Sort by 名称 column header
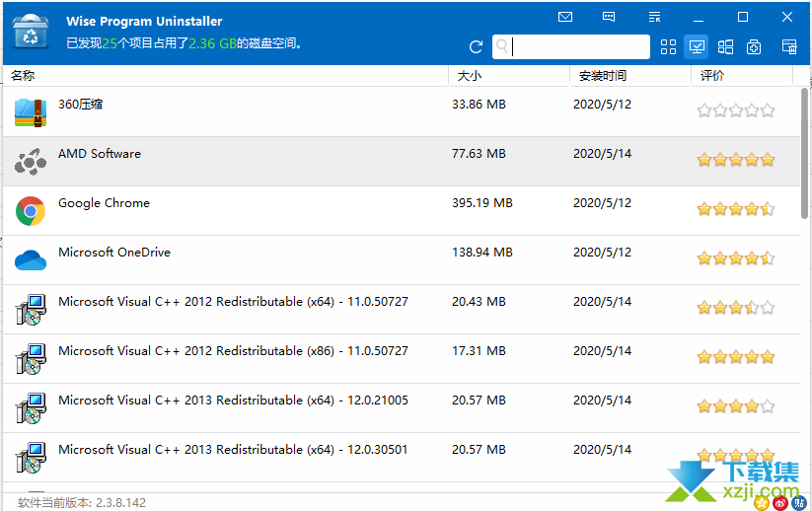The width and height of the screenshot is (812, 511). [23, 76]
